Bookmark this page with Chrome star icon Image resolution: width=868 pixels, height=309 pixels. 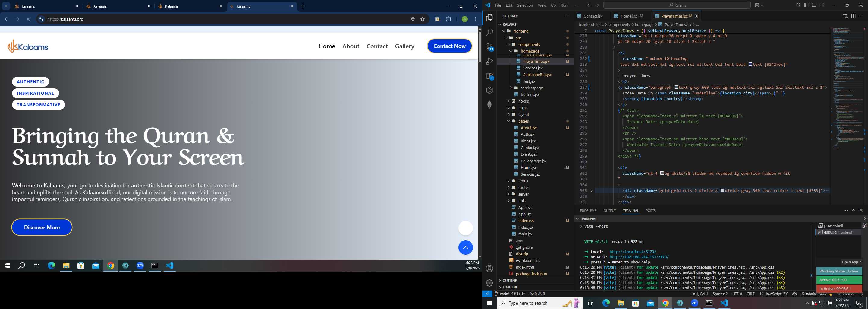(423, 19)
